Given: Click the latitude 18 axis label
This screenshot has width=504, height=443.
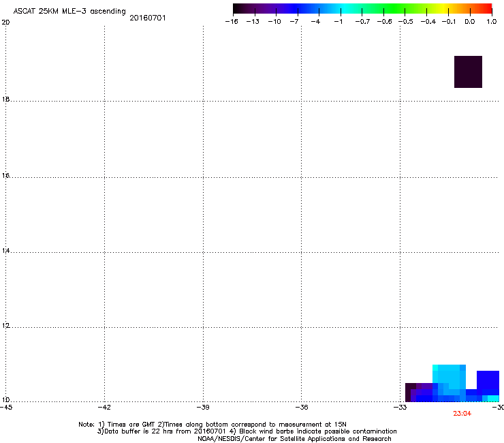Looking at the screenshot, I should pos(5,99).
